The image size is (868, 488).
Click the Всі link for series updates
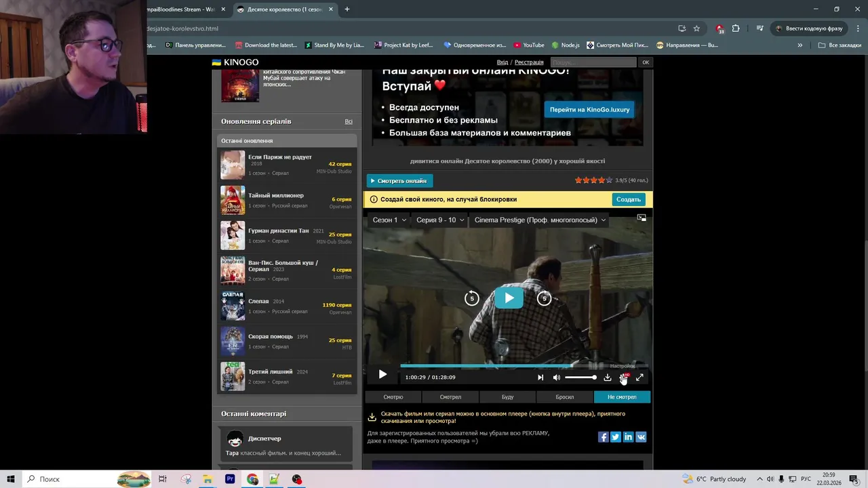(349, 122)
